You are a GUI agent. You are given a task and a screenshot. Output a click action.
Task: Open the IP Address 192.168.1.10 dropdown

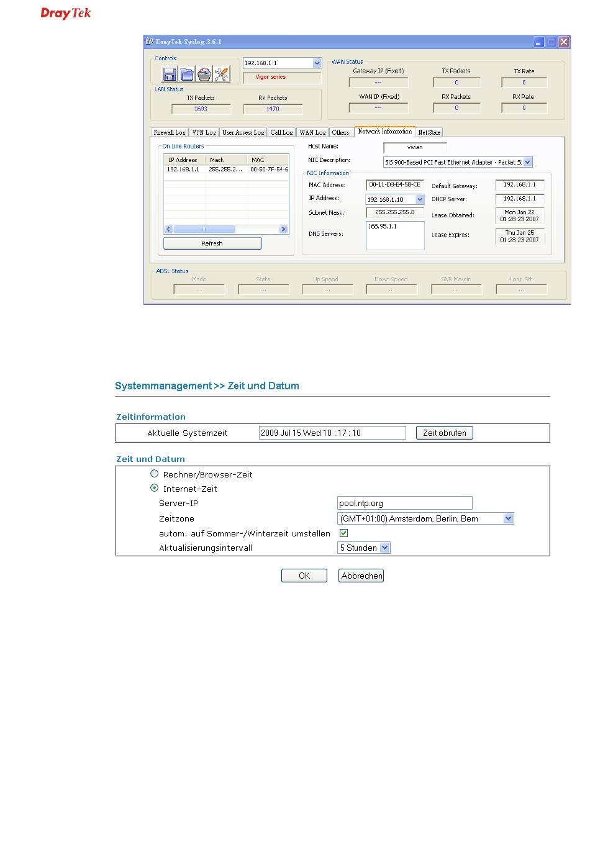tap(420, 199)
